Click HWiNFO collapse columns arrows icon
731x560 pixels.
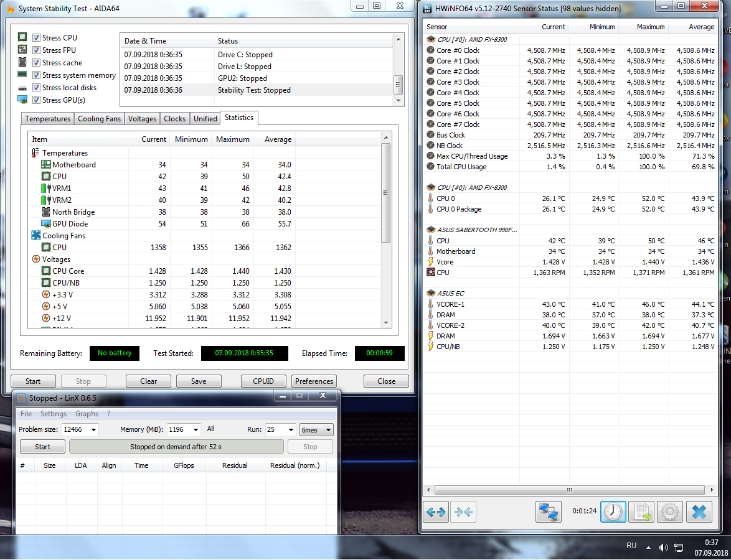pyautogui.click(x=463, y=511)
